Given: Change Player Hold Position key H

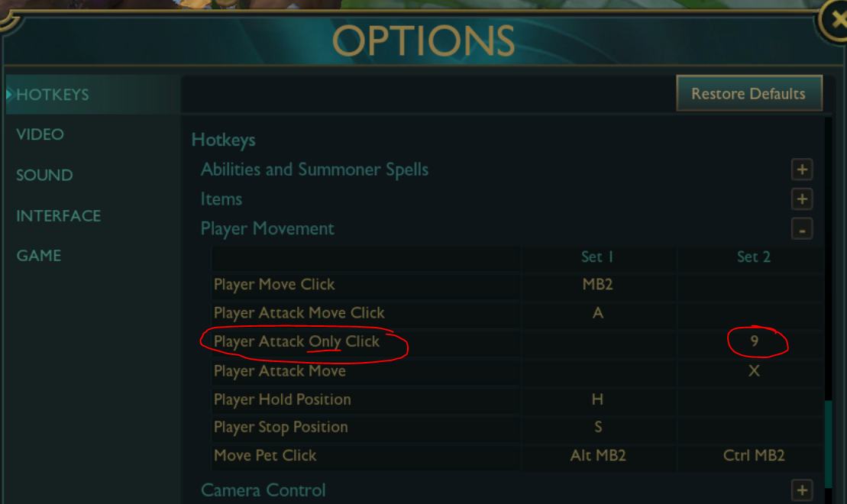Looking at the screenshot, I should [x=597, y=399].
